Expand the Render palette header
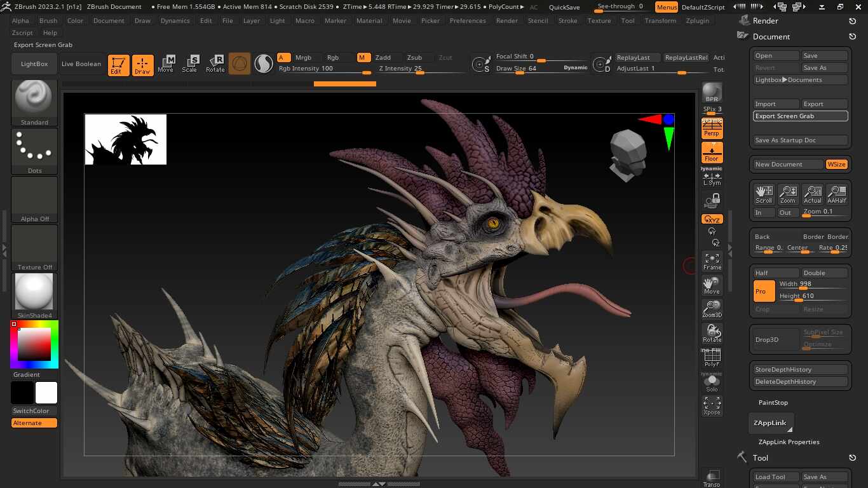The width and height of the screenshot is (868, 488). pos(765,20)
